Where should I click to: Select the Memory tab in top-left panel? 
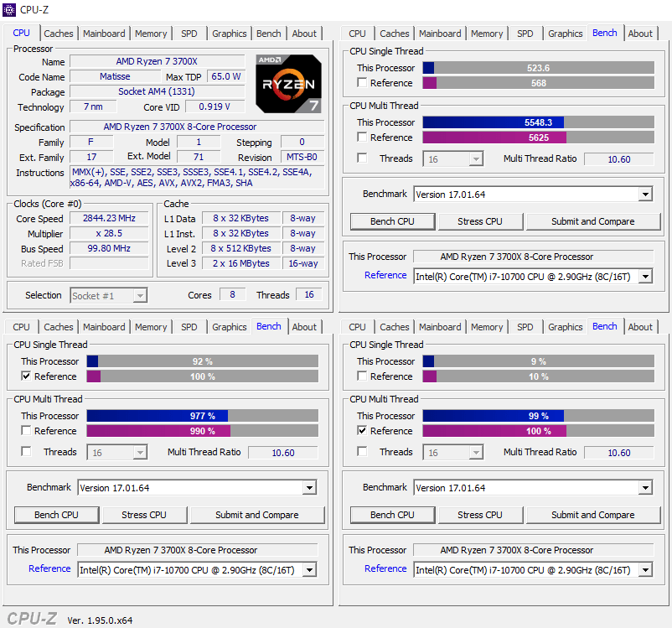(x=151, y=34)
